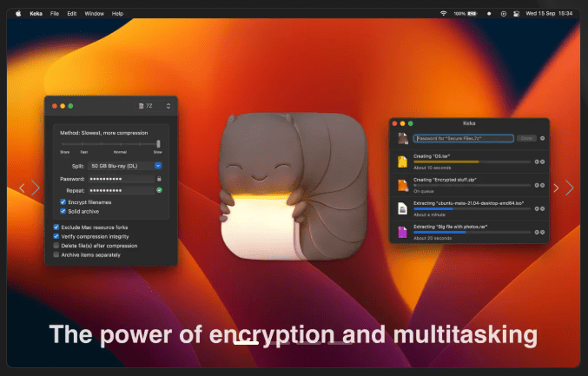Click the About 10 seconds status text

(432, 168)
